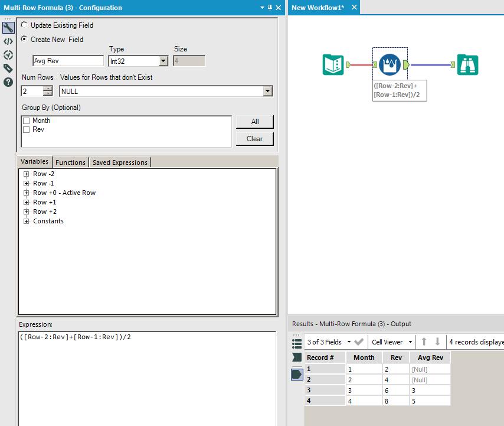The height and width of the screenshot is (426, 504).
Task: Select the Month column header
Action: click(364, 357)
